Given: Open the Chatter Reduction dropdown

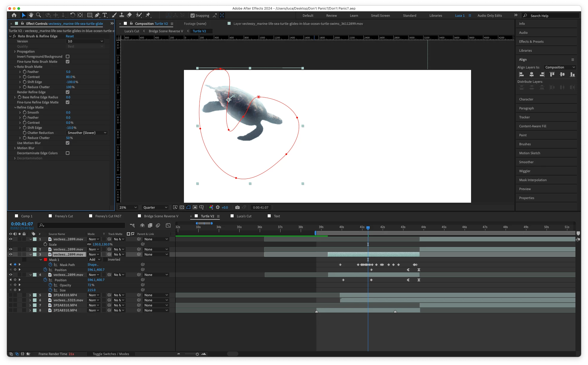Looking at the screenshot, I should pyautogui.click(x=87, y=133).
